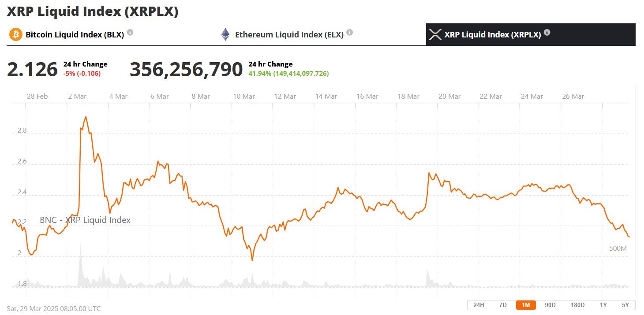Click the XRP logo icon
Screen dimensions: 644x315
pos(434,34)
